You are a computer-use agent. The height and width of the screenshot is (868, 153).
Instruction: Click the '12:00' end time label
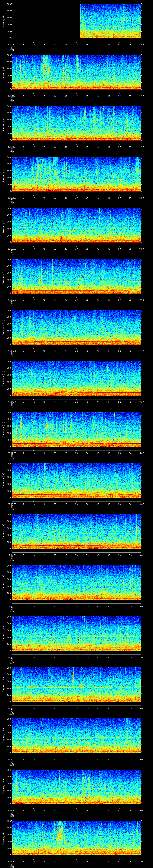[x=141, y=402]
